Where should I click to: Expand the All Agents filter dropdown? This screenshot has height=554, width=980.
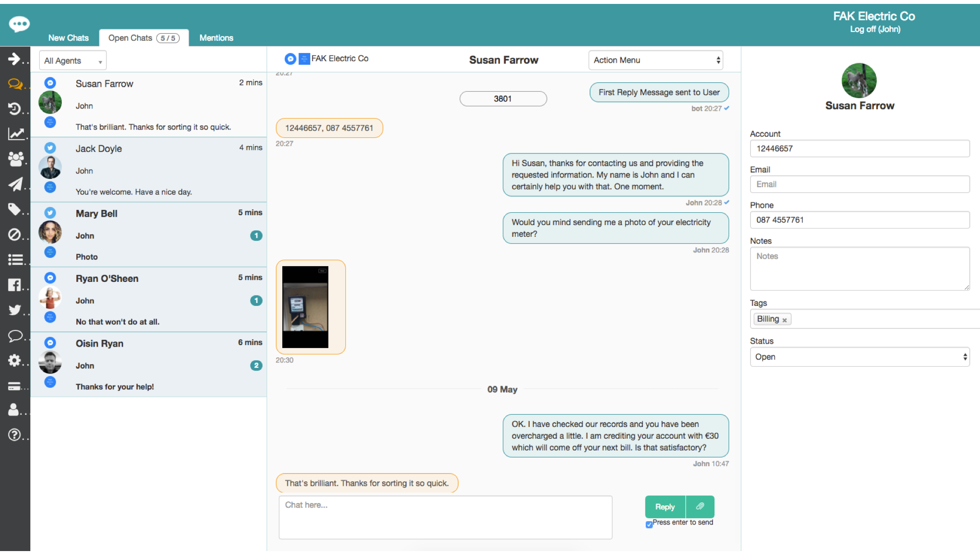[x=73, y=61]
